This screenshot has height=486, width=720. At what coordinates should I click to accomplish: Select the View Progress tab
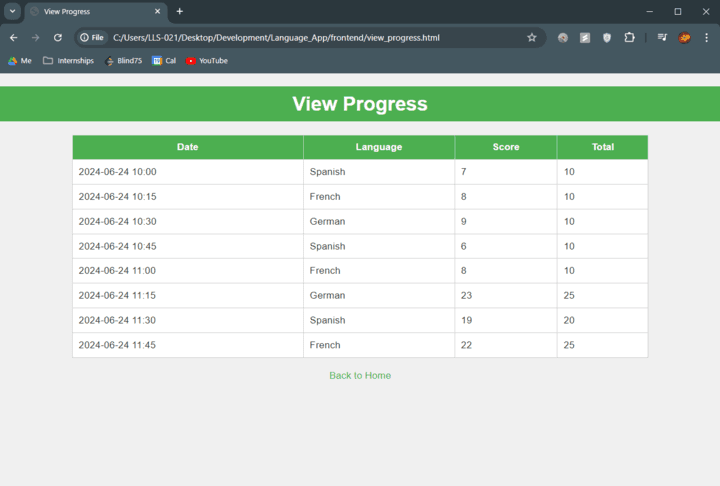click(x=96, y=11)
